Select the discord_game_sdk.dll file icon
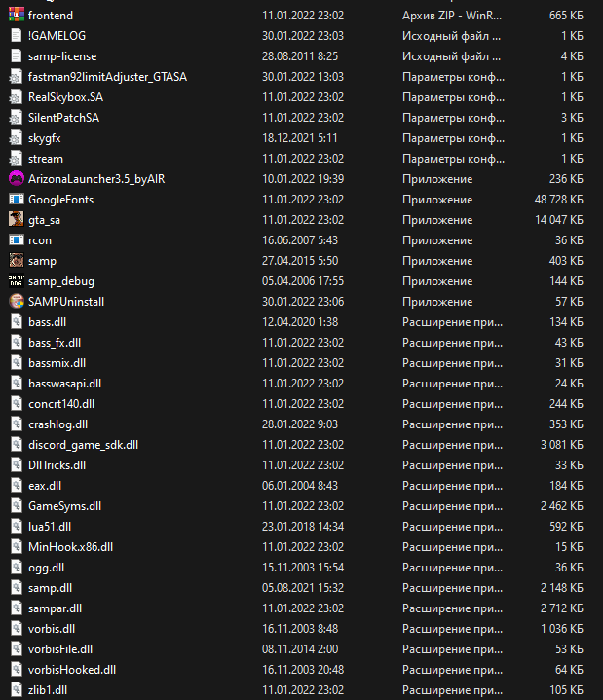The width and height of the screenshot is (603, 700). click(17, 445)
